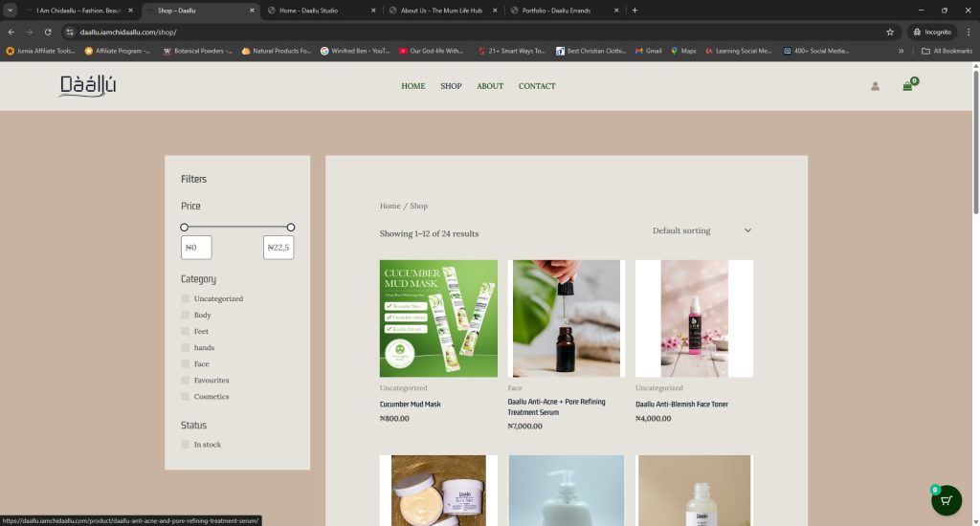Go back with browser back arrow
Viewport: 980px width, 526px height.
(x=11, y=32)
